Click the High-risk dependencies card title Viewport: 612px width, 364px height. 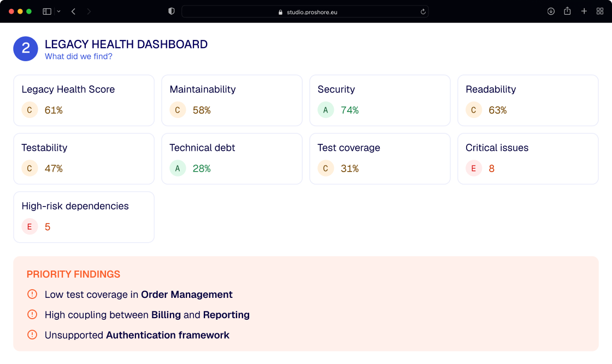pyautogui.click(x=75, y=206)
